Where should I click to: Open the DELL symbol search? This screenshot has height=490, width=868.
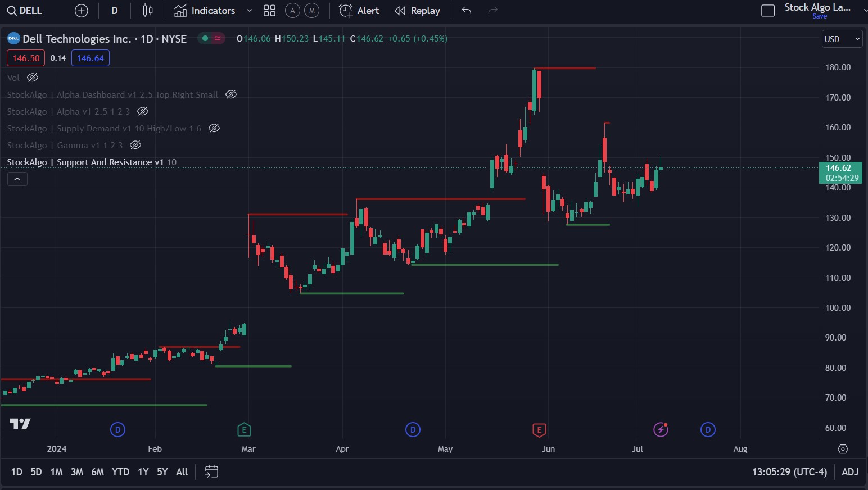pyautogui.click(x=25, y=11)
